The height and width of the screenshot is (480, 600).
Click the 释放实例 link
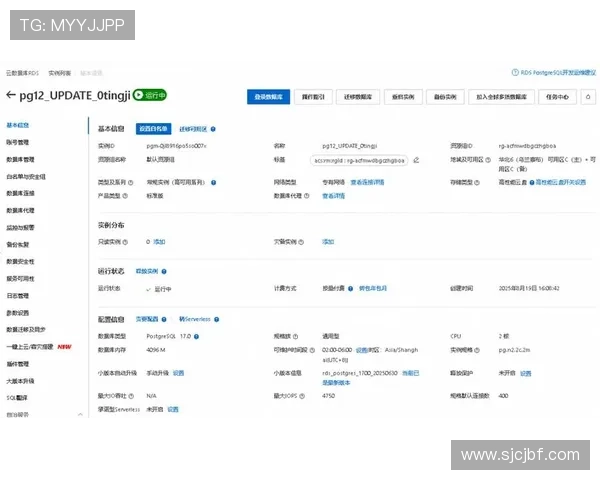click(147, 271)
